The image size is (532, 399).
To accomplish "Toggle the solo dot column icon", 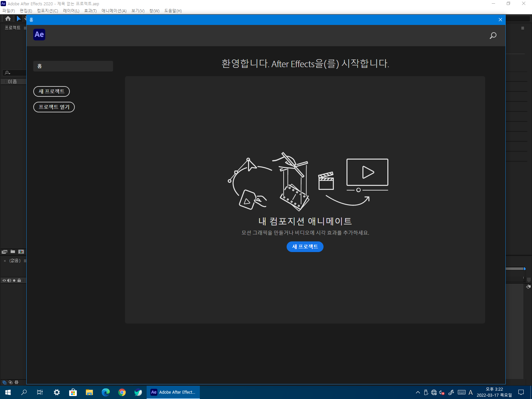I will tap(14, 281).
